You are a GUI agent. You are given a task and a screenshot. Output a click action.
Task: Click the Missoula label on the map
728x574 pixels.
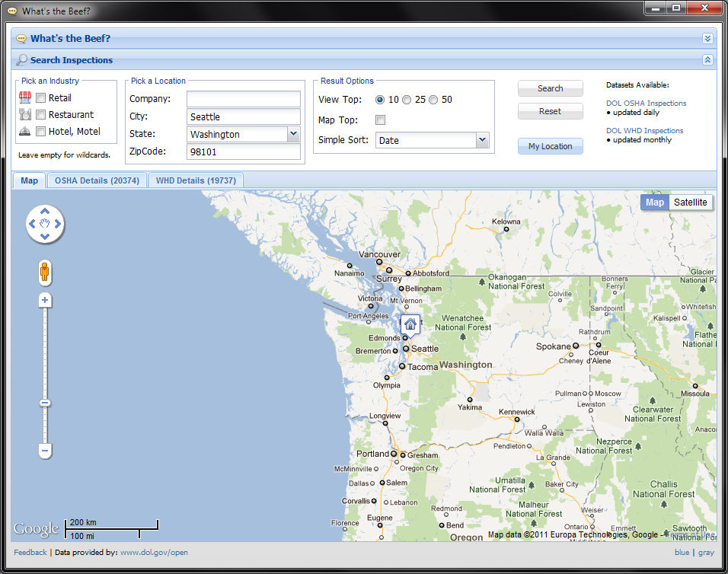[695, 394]
